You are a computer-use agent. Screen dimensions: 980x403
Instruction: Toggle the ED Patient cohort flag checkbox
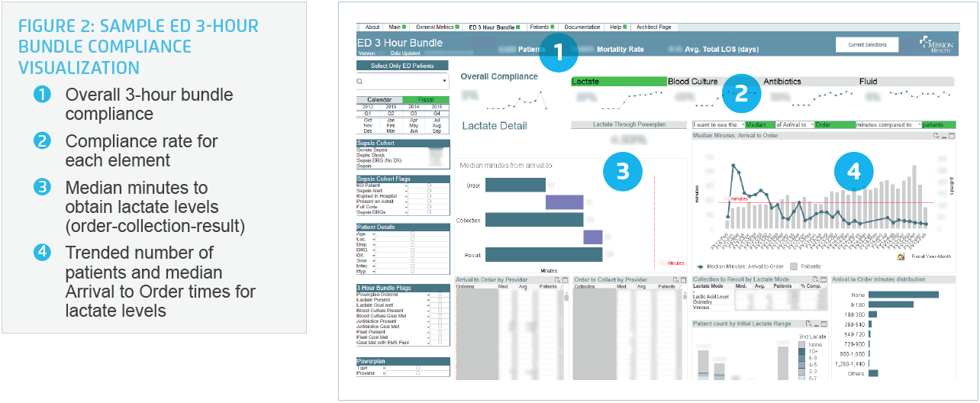coord(429,185)
